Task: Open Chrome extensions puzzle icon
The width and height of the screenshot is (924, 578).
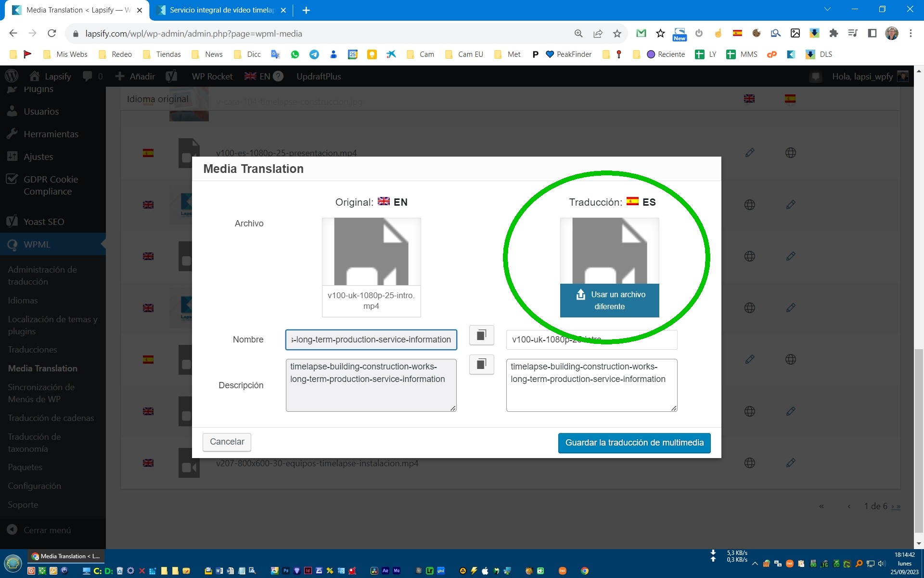Action: (834, 33)
